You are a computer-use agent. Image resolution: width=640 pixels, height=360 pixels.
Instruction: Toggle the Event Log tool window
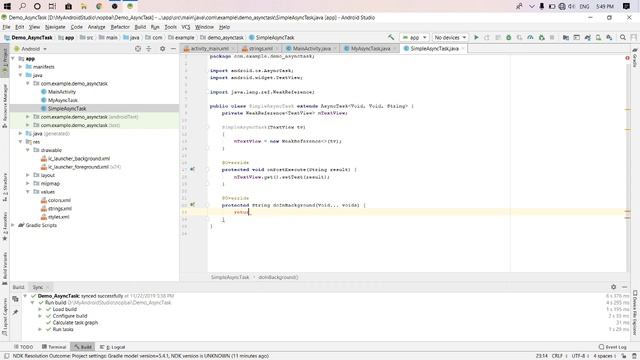[613, 347]
